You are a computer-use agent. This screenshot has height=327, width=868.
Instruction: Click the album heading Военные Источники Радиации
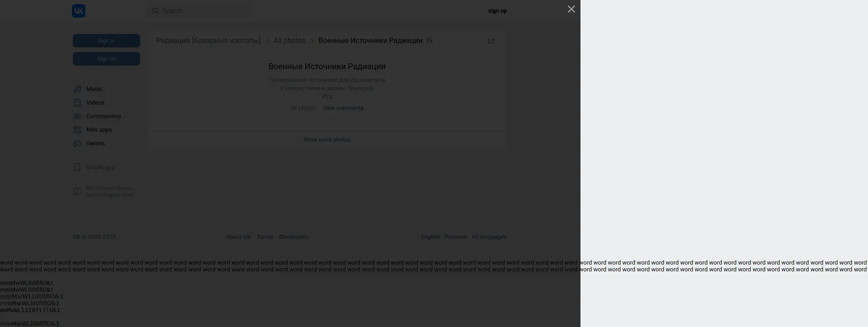click(327, 66)
